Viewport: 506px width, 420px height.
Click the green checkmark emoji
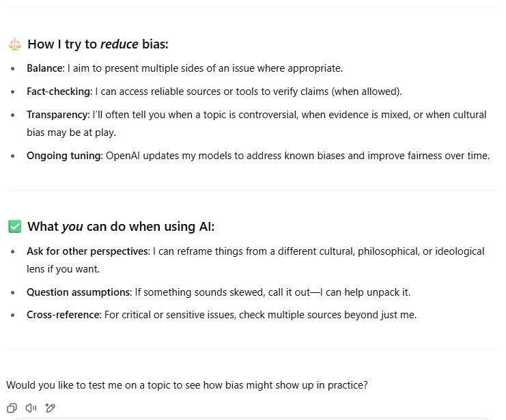[x=14, y=226]
